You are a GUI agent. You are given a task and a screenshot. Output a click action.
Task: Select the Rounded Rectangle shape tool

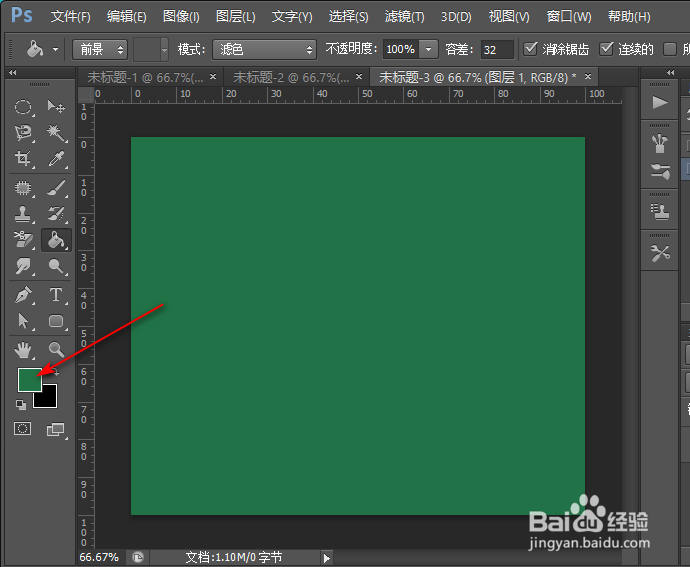(56, 321)
